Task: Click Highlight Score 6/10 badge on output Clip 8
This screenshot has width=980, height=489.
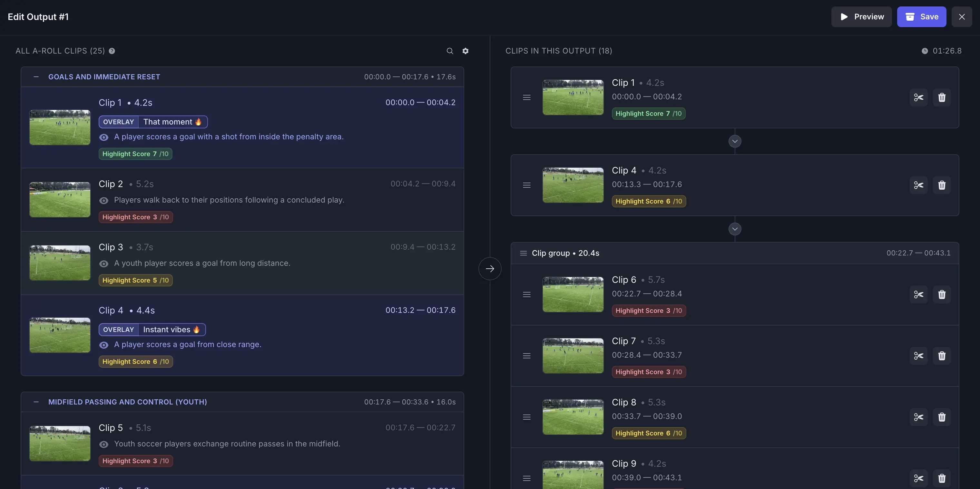Action: coord(649,433)
